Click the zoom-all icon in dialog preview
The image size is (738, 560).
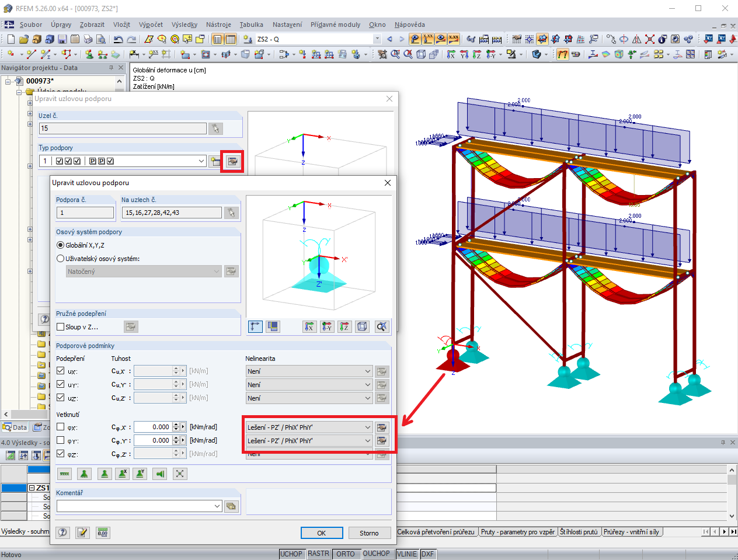tap(382, 326)
